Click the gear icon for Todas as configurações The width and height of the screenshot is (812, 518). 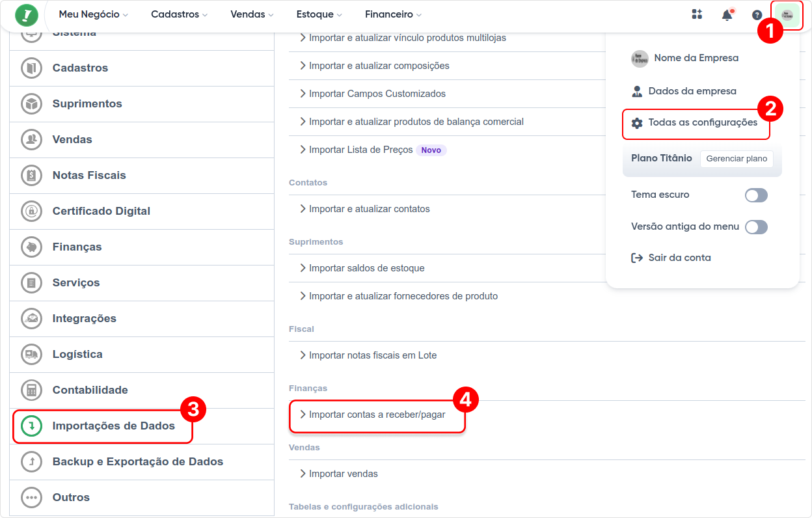tap(637, 123)
